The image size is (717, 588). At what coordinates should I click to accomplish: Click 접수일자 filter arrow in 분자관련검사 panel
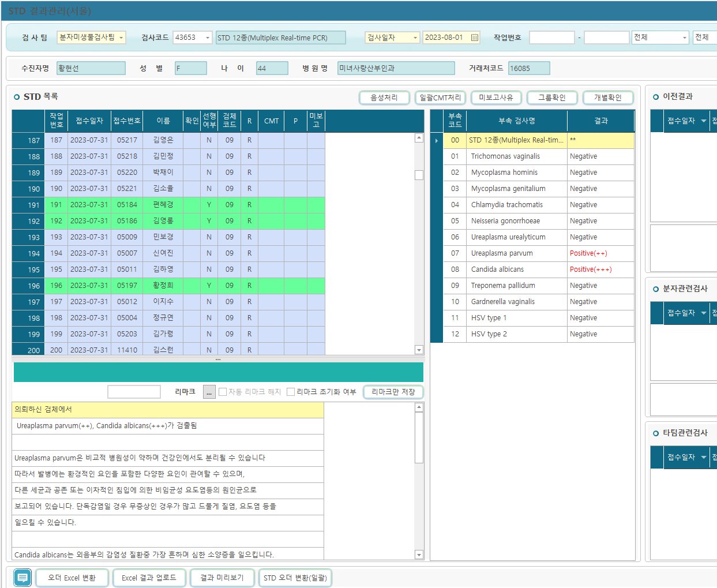[703, 313]
